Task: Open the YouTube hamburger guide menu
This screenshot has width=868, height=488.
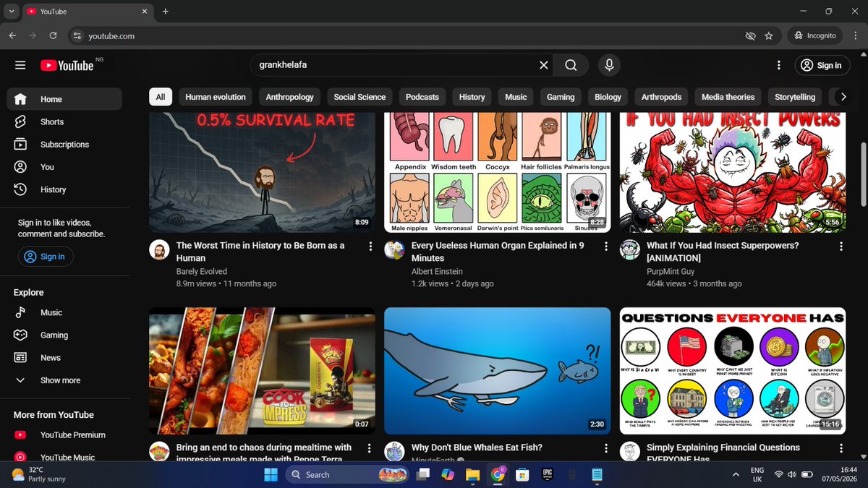Action: 20,65
